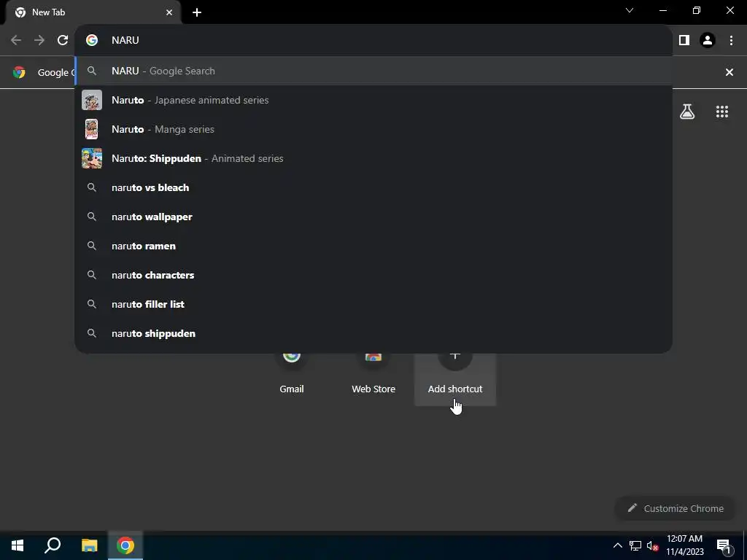Choose Naruto Manga series suggestion
Viewport: 747px width, 560px height.
(373, 129)
